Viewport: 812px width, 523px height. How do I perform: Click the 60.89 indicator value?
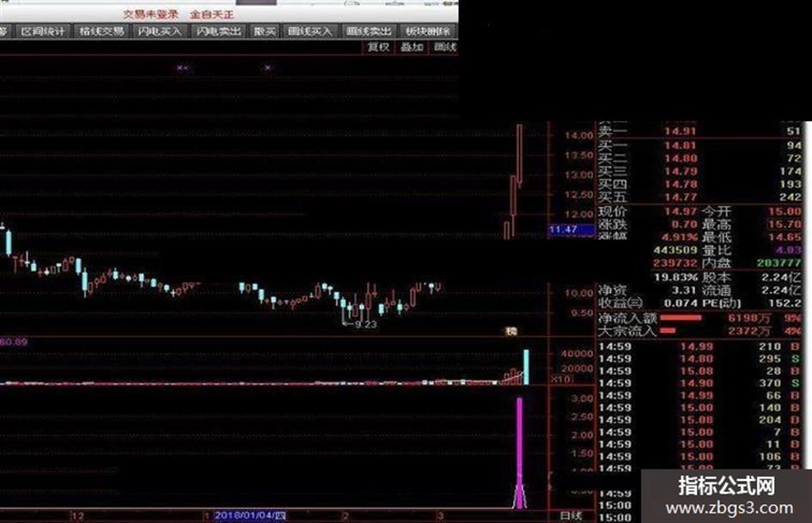point(14,342)
